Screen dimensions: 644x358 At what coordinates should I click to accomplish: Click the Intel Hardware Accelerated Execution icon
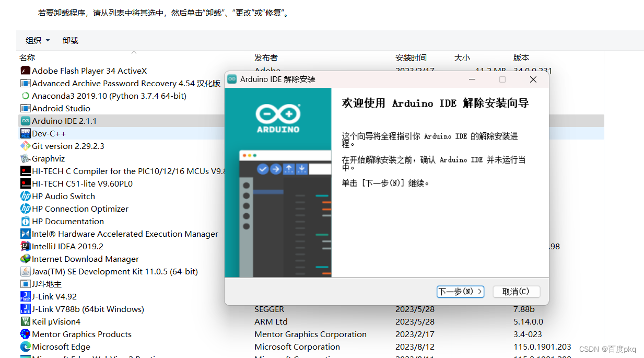point(25,234)
